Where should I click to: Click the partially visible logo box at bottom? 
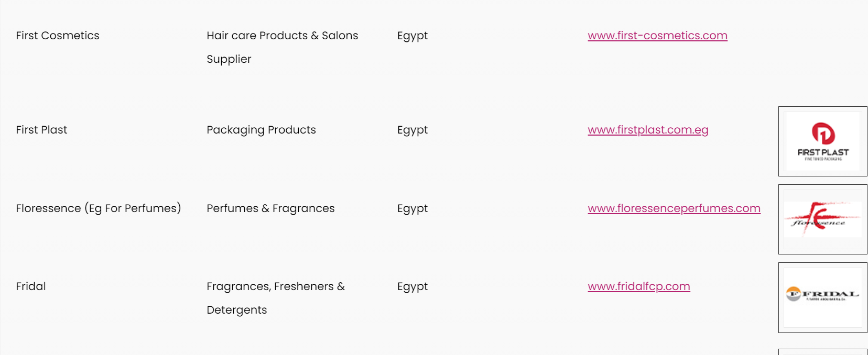click(823, 352)
